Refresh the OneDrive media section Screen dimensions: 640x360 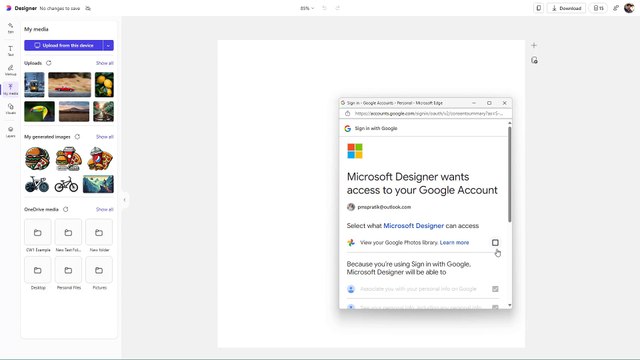pyautogui.click(x=66, y=209)
